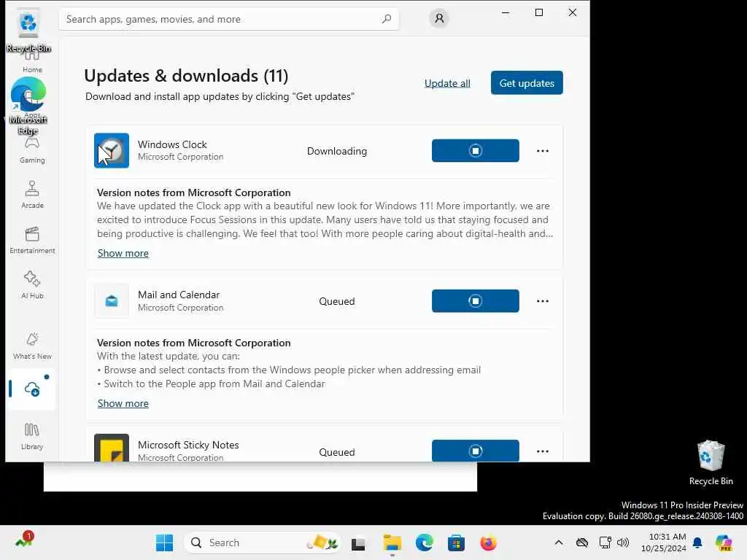The width and height of the screenshot is (747, 560).
Task: Stop the Microsoft Sticky Notes queued update
Action: 475,451
